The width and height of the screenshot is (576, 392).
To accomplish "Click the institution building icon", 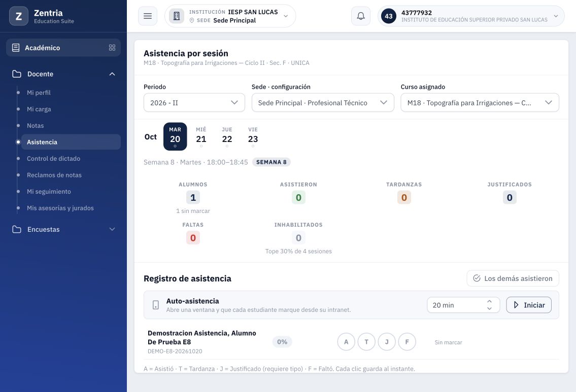I will coord(176,16).
